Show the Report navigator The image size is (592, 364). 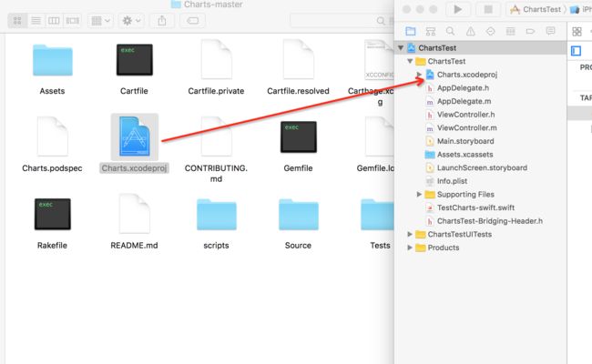[550, 31]
